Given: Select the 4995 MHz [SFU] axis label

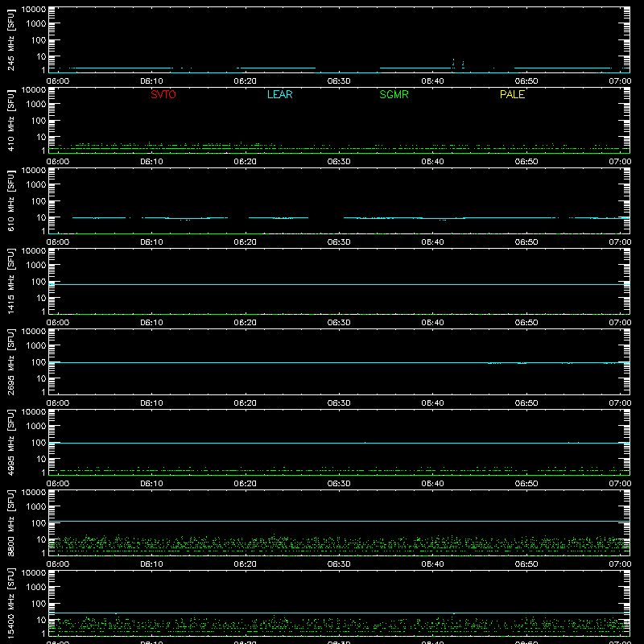Looking at the screenshot, I should point(10,442).
